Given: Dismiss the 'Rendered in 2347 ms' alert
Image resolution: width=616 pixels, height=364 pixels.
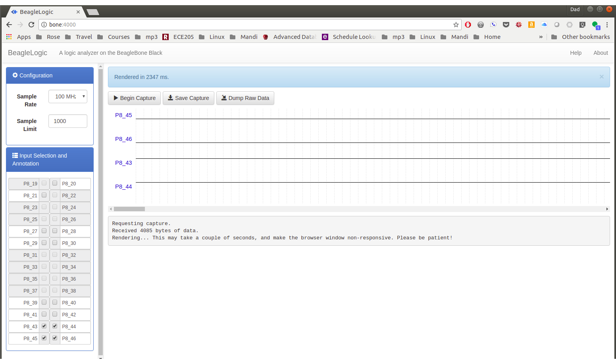Looking at the screenshot, I should (601, 77).
